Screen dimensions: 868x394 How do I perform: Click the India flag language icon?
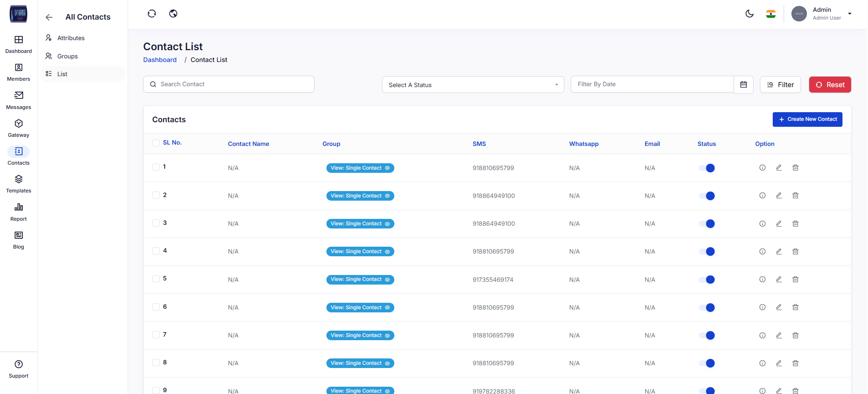coord(771,14)
